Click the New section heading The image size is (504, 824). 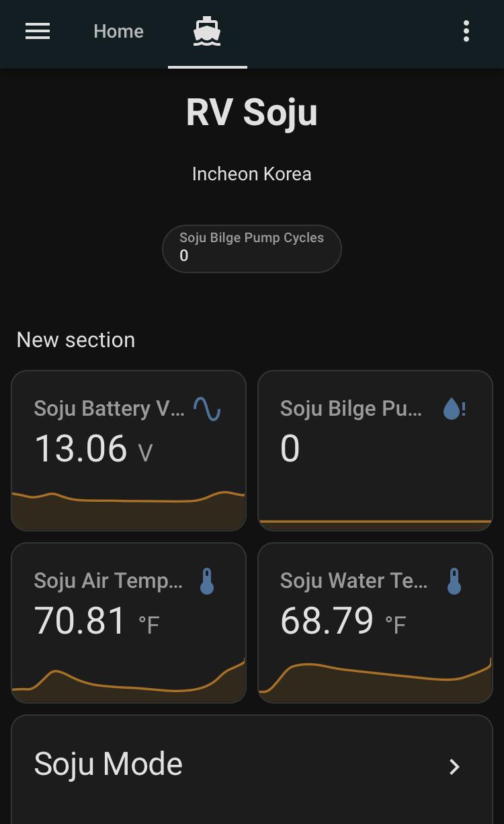(x=76, y=340)
